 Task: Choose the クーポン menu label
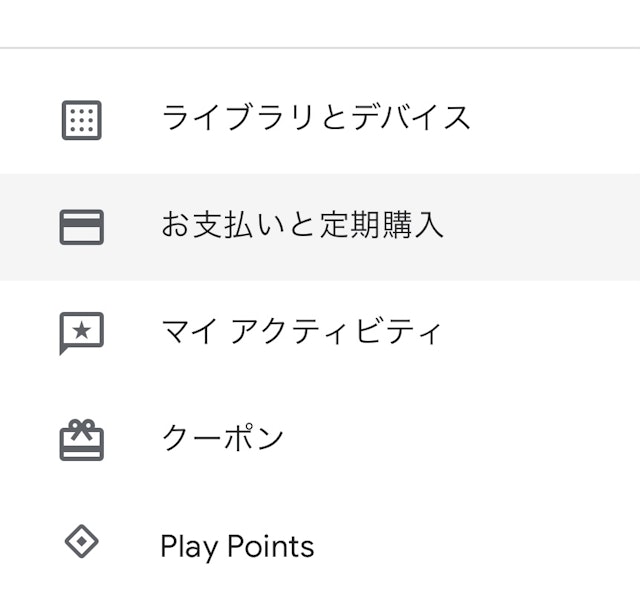click(x=222, y=438)
